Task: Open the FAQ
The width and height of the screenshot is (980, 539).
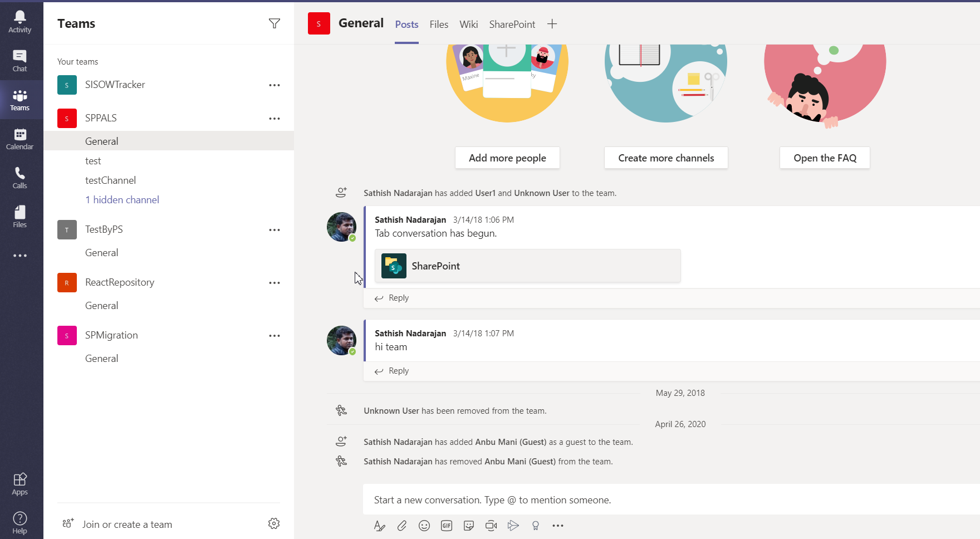Action: (x=825, y=158)
